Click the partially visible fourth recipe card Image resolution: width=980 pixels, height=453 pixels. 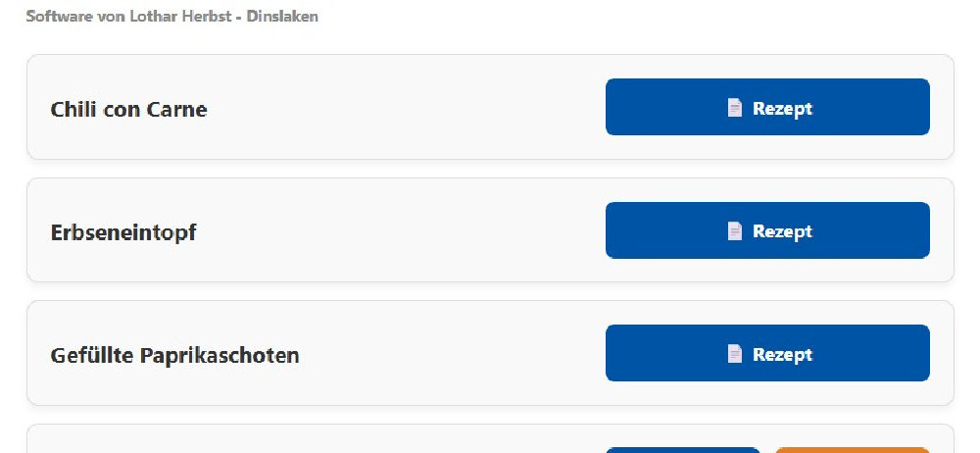[x=294, y=441]
